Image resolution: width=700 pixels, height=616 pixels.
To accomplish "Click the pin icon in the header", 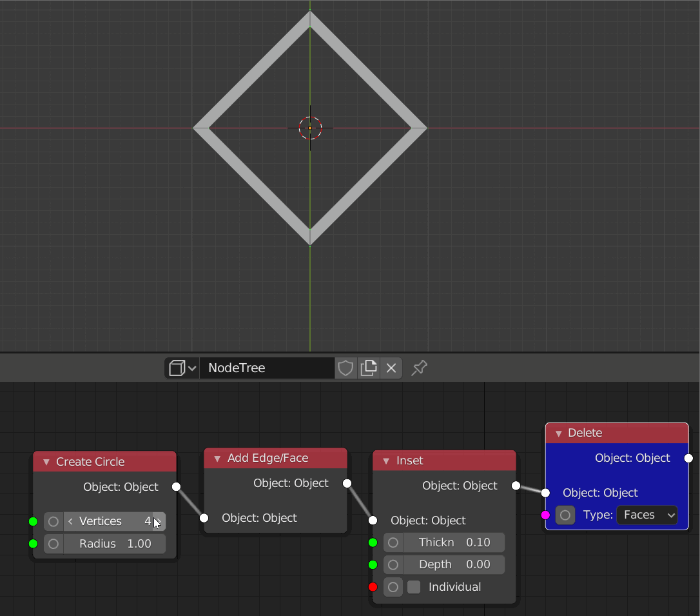I will pos(419,368).
